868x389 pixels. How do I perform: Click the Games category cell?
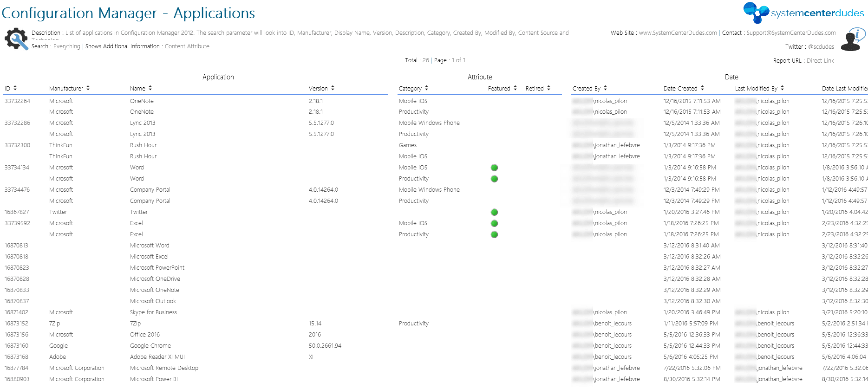(408, 145)
